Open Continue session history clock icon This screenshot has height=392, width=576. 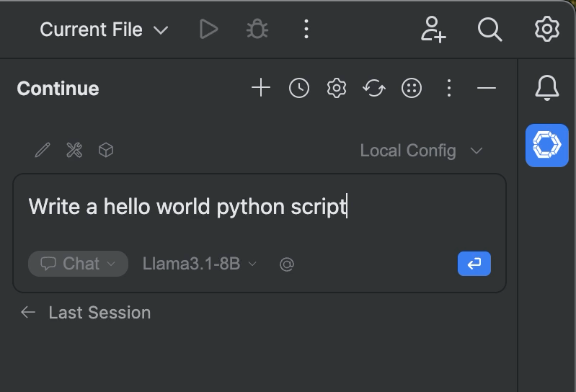point(299,88)
